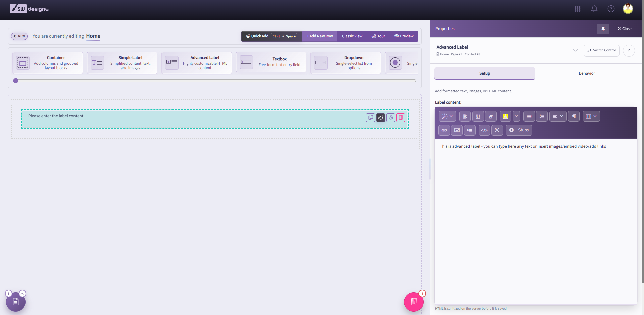Start the Tour
The width and height of the screenshot is (644, 315).
click(x=378, y=36)
